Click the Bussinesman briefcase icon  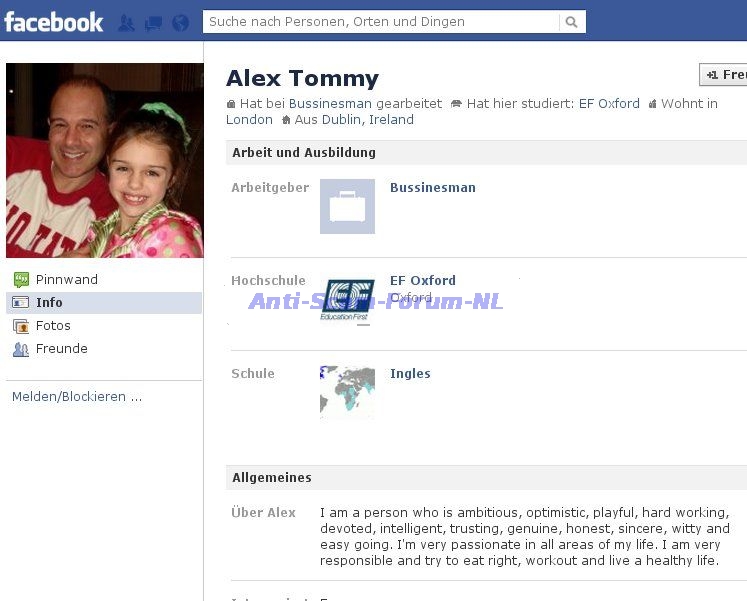pyautogui.click(x=347, y=206)
